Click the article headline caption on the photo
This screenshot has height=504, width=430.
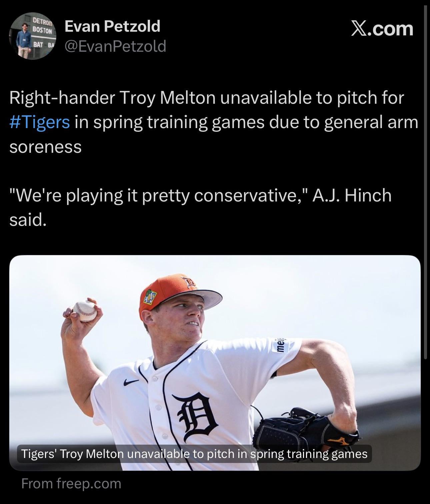(x=194, y=454)
